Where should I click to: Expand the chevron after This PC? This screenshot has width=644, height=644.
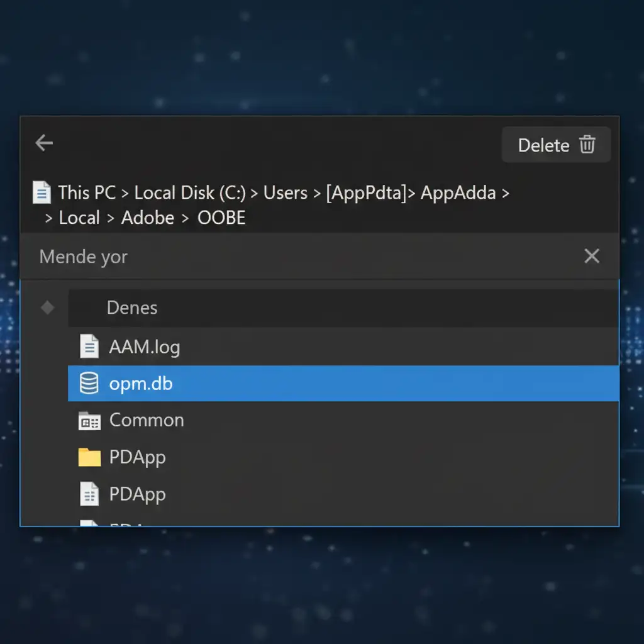(125, 193)
